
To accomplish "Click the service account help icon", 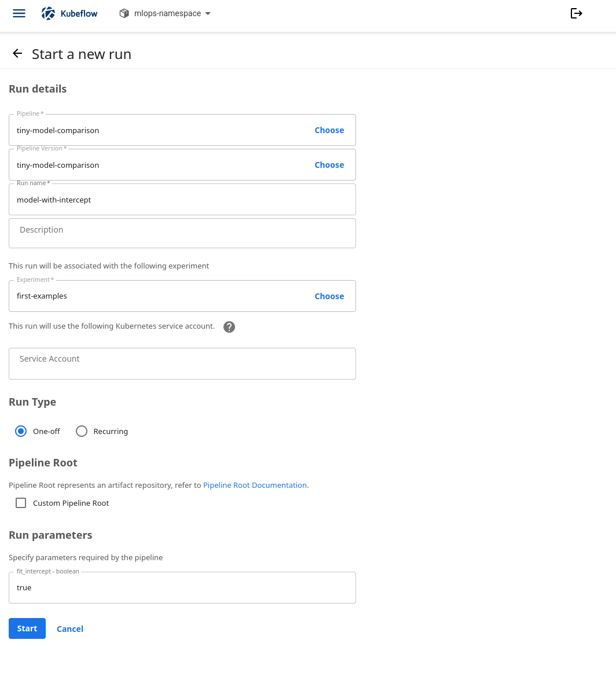I will pyautogui.click(x=229, y=327).
